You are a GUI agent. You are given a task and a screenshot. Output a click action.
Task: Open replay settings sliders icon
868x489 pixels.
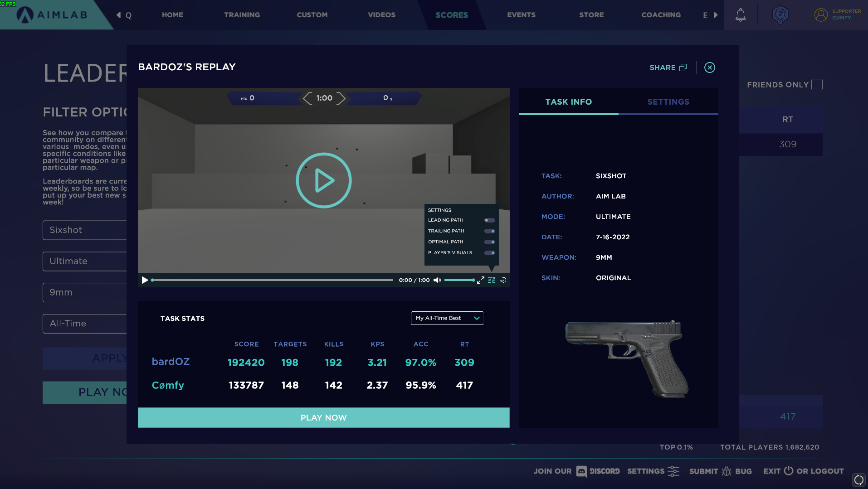492,280
